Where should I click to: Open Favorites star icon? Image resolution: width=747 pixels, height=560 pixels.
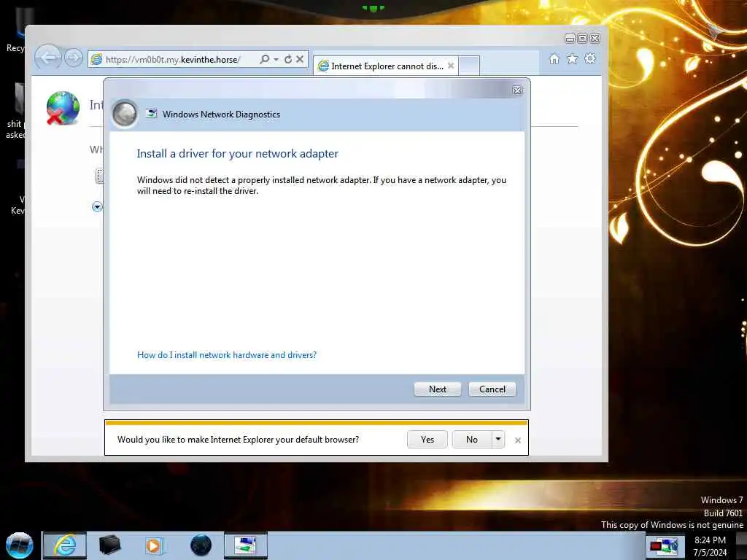coord(572,58)
